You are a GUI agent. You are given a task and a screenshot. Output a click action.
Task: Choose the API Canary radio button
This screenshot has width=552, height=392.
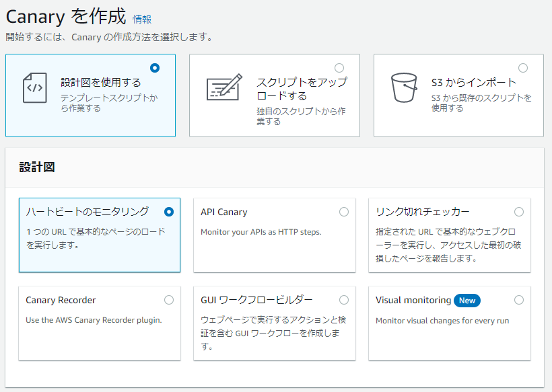click(x=344, y=212)
